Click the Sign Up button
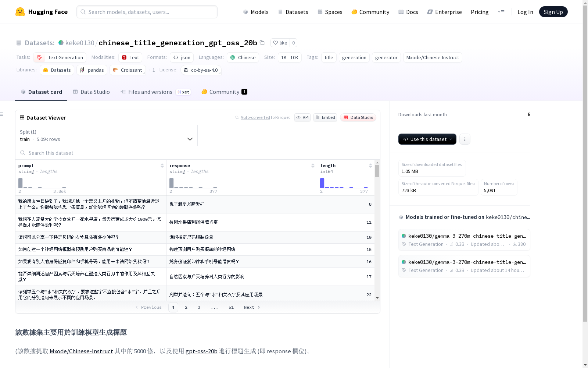 point(553,12)
